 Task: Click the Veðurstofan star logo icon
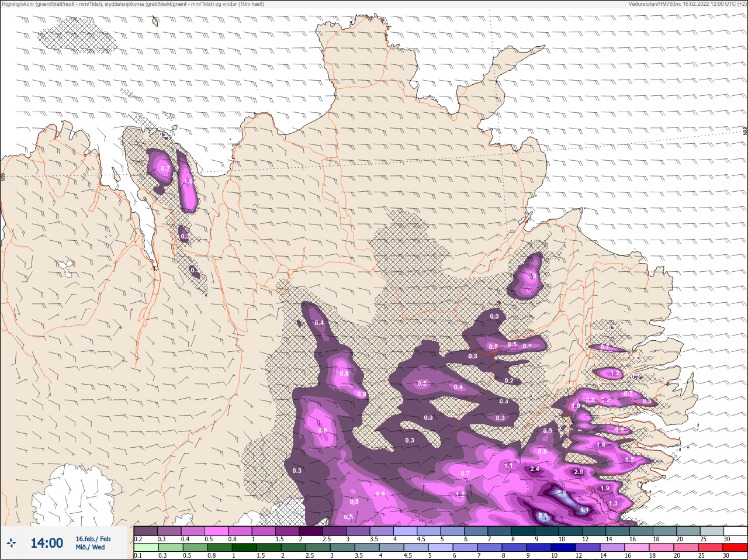pyautogui.click(x=12, y=544)
